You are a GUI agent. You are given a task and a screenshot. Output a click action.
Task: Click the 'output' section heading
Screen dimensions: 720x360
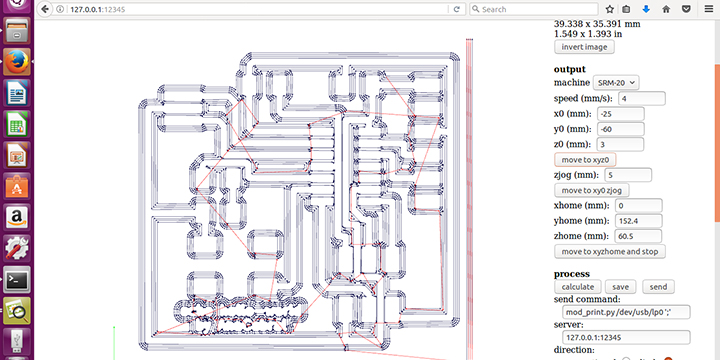tap(570, 69)
